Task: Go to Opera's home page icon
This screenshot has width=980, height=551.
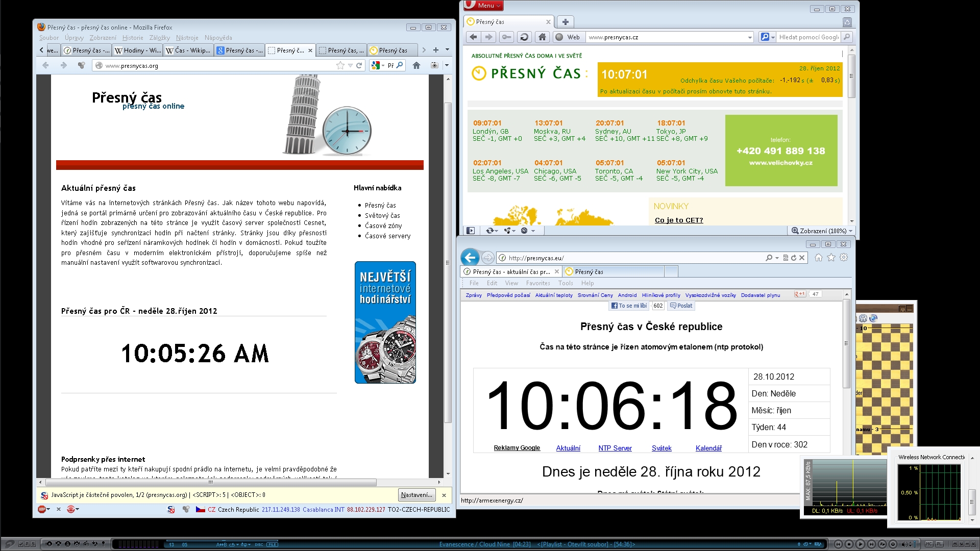Action: click(542, 37)
